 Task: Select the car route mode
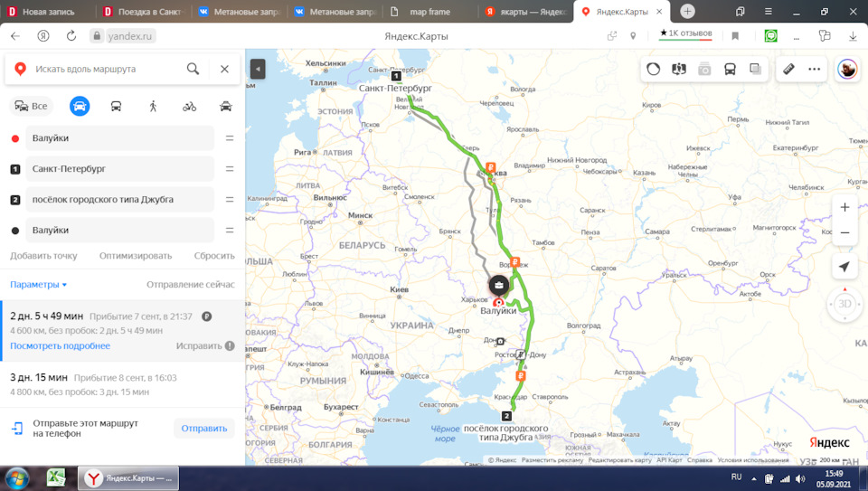coord(80,106)
